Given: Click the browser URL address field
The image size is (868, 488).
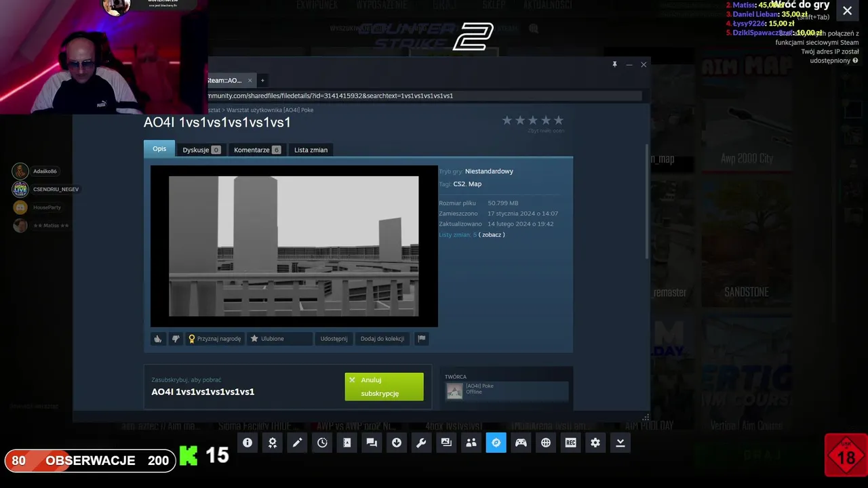Looking at the screenshot, I should (x=424, y=96).
